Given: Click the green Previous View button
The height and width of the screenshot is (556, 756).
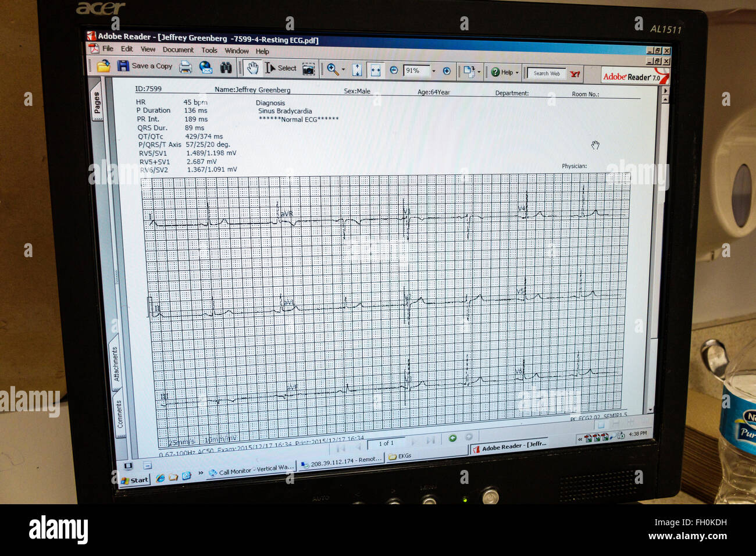Looking at the screenshot, I should pyautogui.click(x=452, y=438).
